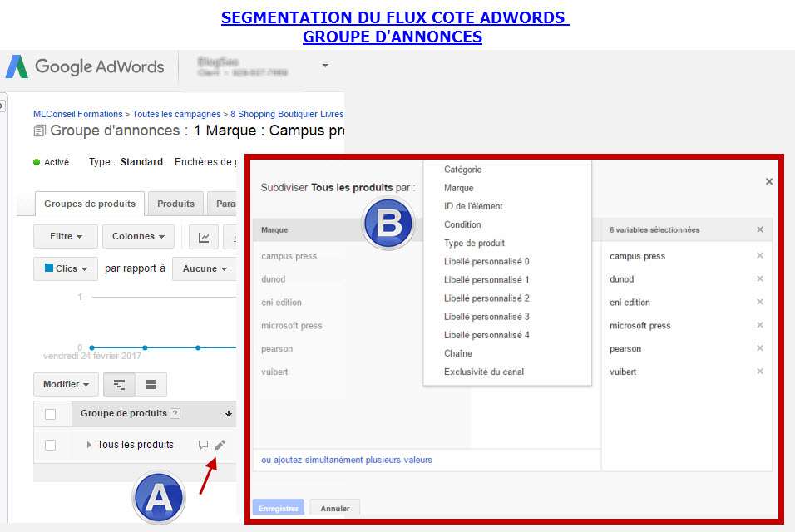Click the Enregistrer button
The image size is (795, 532).
[x=279, y=508]
